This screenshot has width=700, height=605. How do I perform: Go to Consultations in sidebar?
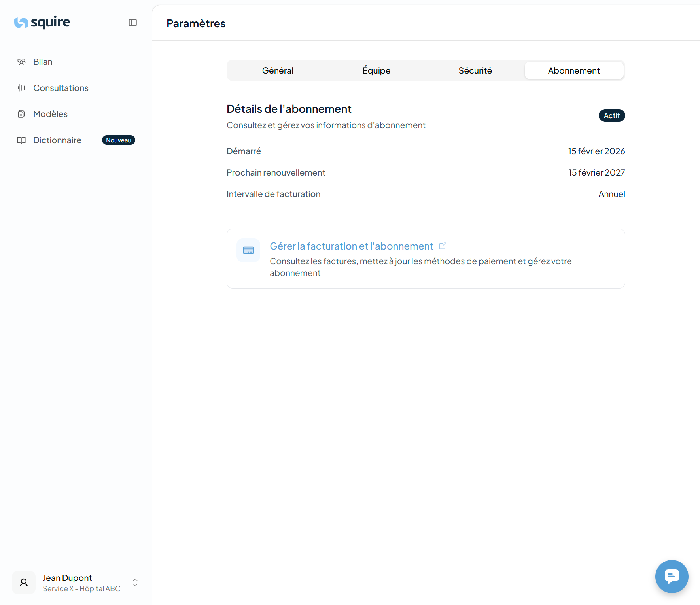[x=61, y=88]
